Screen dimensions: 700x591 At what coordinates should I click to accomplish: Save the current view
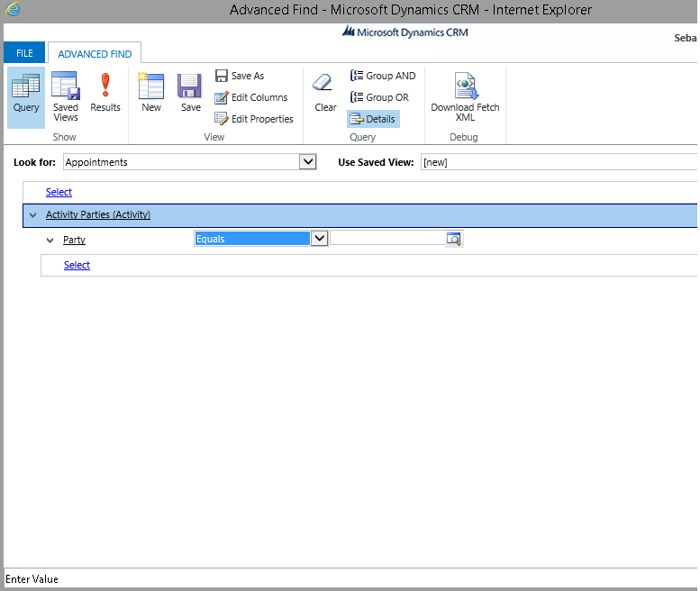(190, 93)
